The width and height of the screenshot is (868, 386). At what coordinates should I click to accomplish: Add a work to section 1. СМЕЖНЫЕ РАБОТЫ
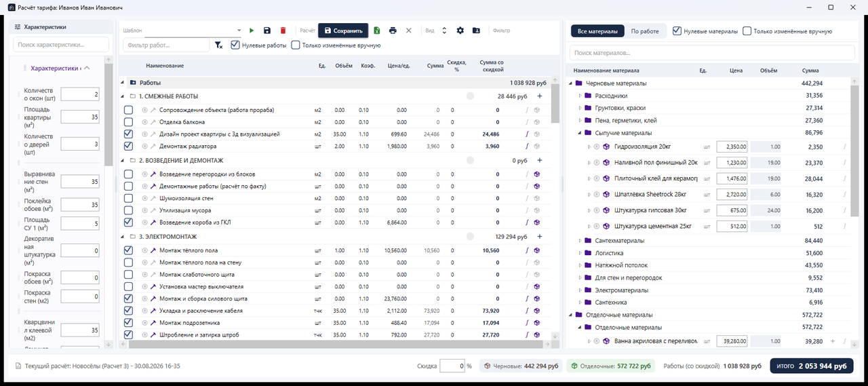(540, 96)
